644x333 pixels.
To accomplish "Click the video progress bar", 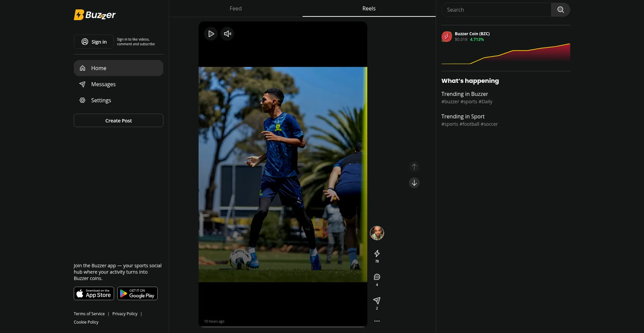I will click(283, 327).
